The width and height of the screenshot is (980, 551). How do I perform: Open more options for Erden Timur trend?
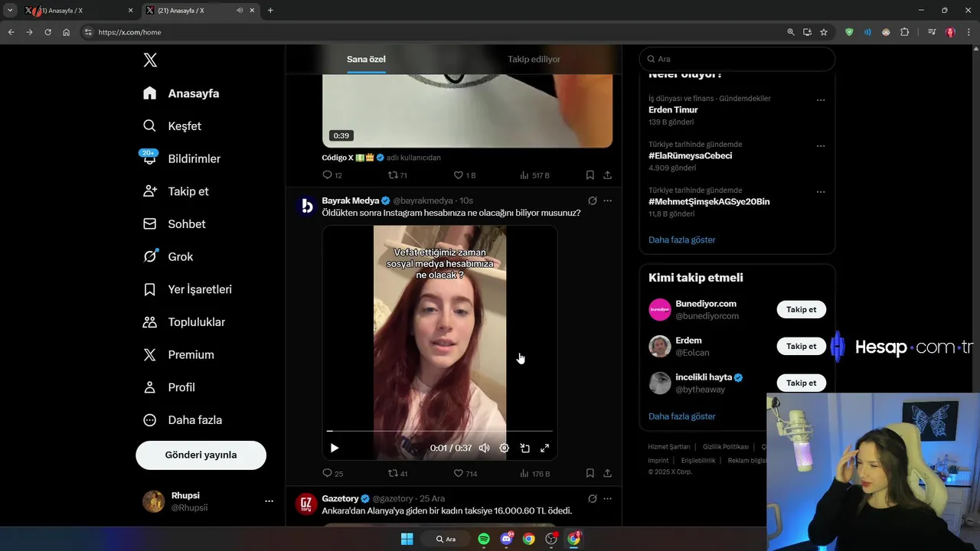pyautogui.click(x=821, y=99)
